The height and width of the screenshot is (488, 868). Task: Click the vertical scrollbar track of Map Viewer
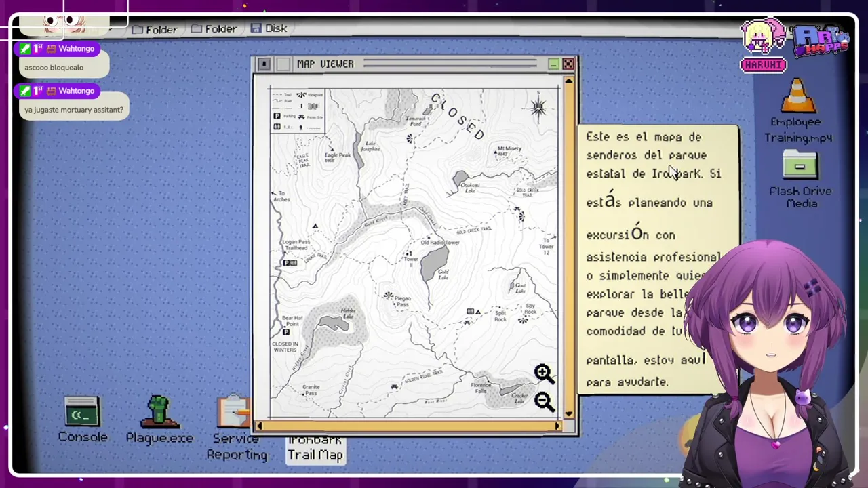pyautogui.click(x=568, y=247)
